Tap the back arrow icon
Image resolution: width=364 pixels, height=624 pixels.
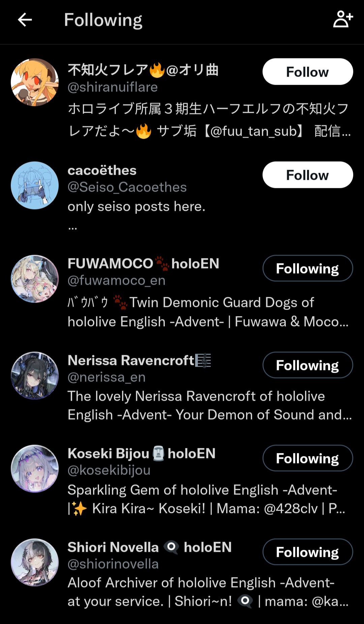[x=25, y=20]
